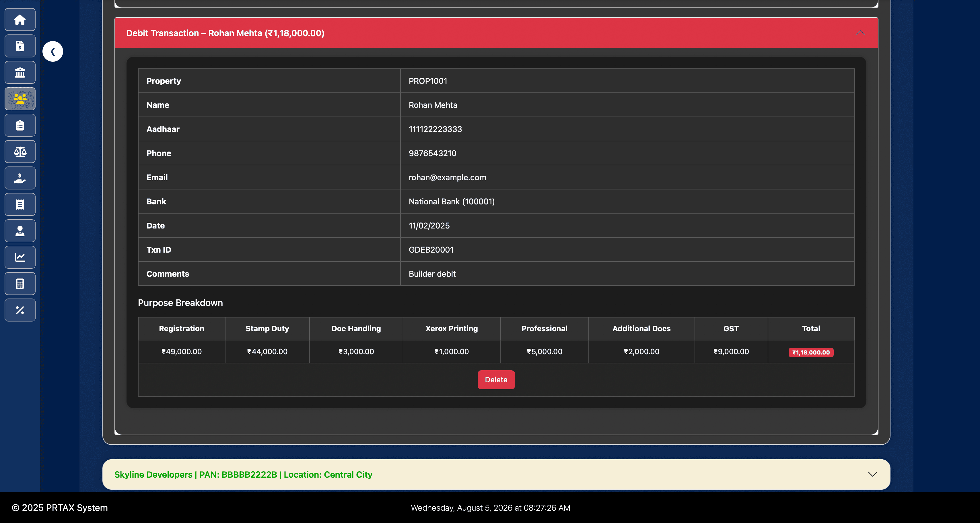Collapse sidebar with round back arrow
Screen dimensions: 980x523
52,51
